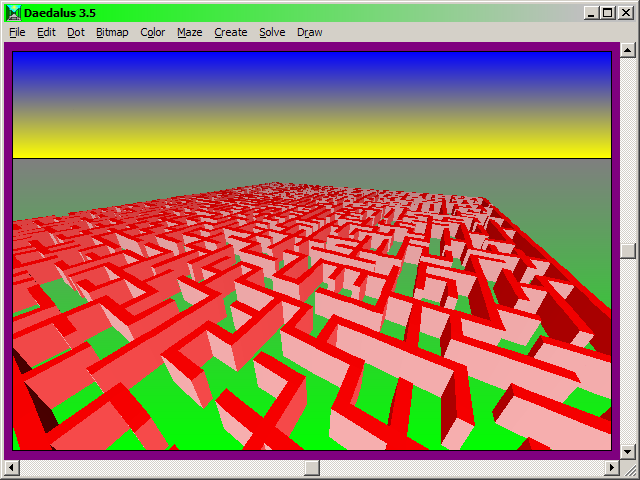Open the File menu
Viewport: 640px width, 480px height.
click(x=17, y=32)
